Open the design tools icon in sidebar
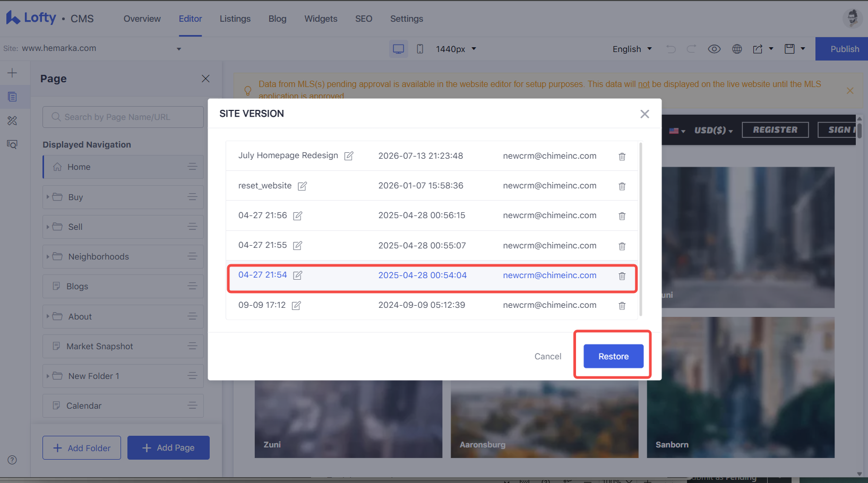 pos(12,120)
